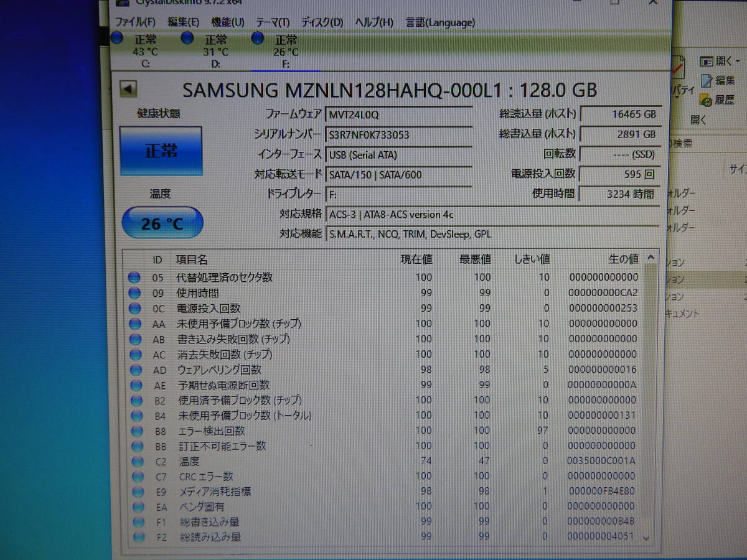Click the status icon for attribute 09 使用時間
Screen dimensions: 747x560
coord(134,293)
